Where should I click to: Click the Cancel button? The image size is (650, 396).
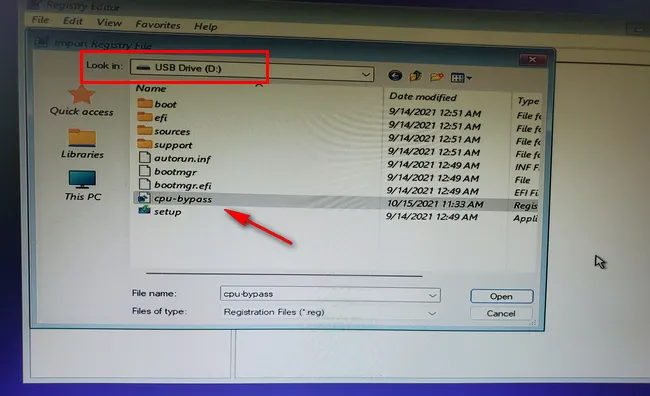coord(501,313)
